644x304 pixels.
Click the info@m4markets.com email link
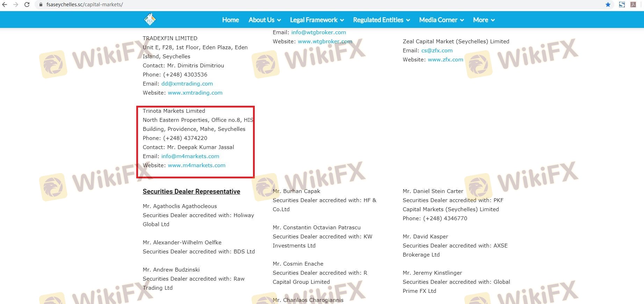[x=190, y=156]
